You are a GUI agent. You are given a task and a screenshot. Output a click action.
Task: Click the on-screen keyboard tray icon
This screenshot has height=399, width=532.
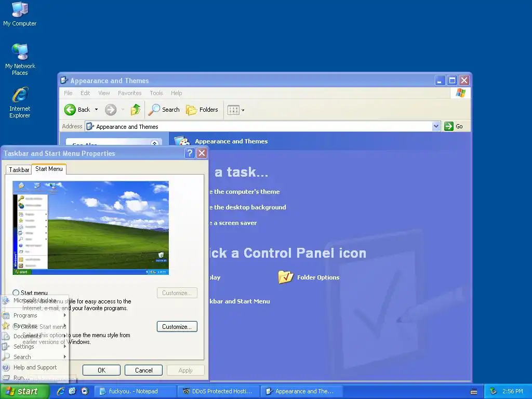coord(474,392)
